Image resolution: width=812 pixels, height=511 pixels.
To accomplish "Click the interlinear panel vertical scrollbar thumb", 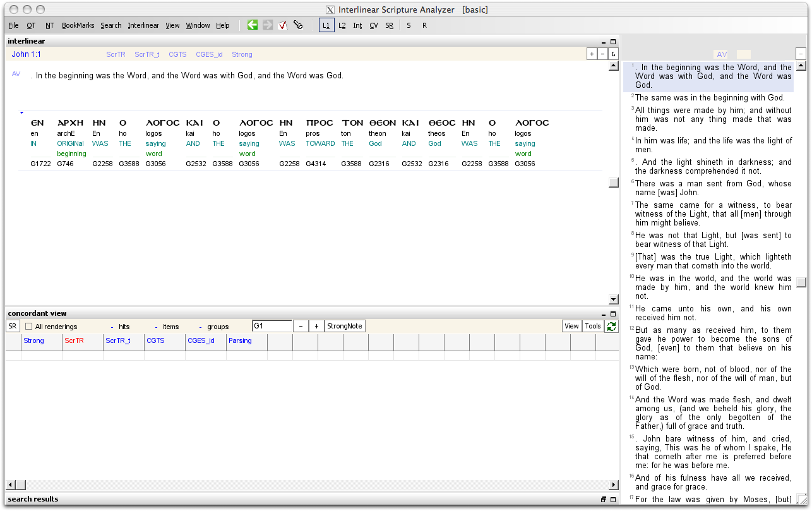I will pyautogui.click(x=613, y=183).
